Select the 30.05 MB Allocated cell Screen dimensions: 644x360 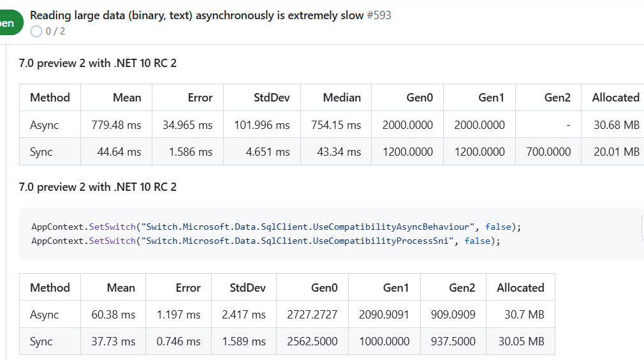point(521,341)
